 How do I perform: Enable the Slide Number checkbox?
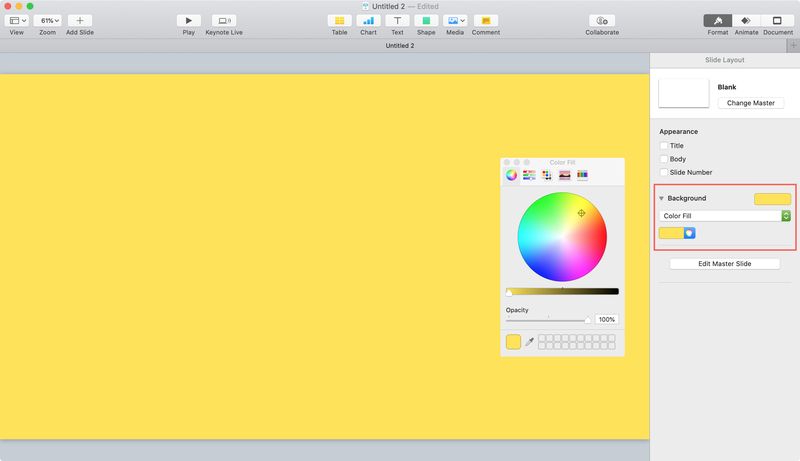pyautogui.click(x=664, y=172)
